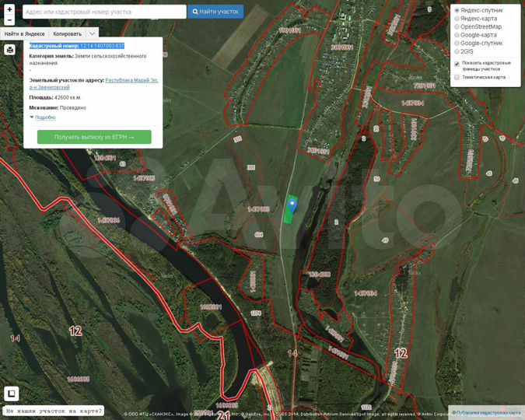Enable the 'Тематическая карта' checkbox

(457, 77)
